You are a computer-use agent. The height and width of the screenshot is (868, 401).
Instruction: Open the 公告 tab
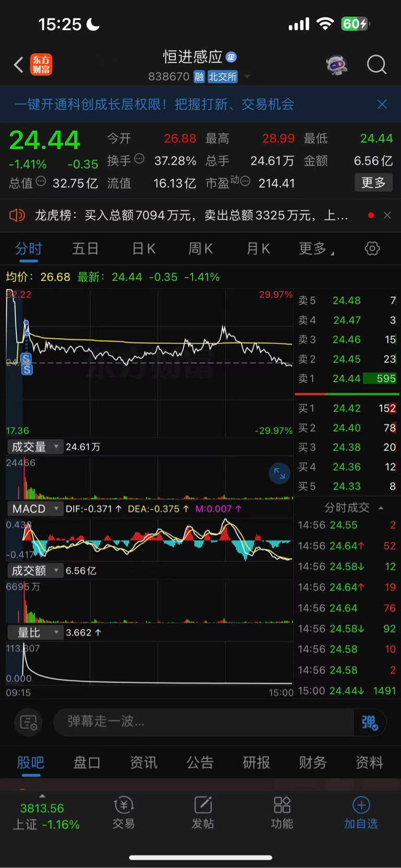click(200, 763)
